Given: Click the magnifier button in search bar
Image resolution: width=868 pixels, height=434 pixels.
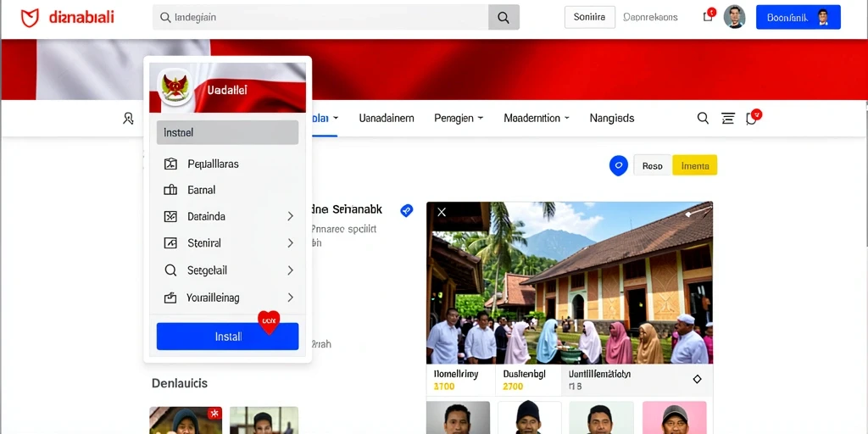Looking at the screenshot, I should pyautogui.click(x=504, y=17).
